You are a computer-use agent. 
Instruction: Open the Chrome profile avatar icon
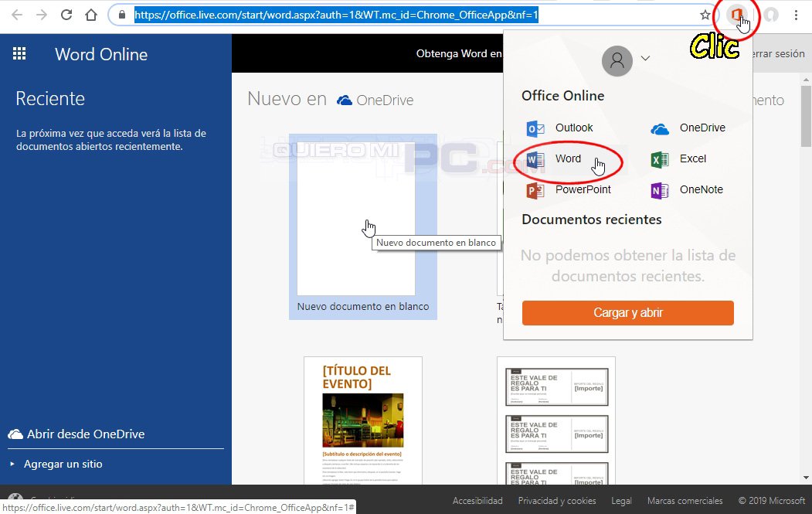pyautogui.click(x=771, y=15)
